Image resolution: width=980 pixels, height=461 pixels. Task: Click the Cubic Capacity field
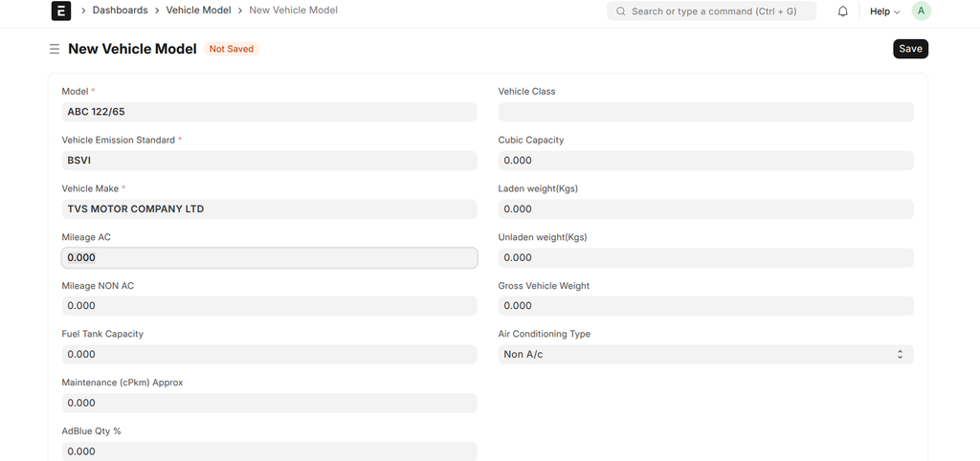click(x=705, y=161)
